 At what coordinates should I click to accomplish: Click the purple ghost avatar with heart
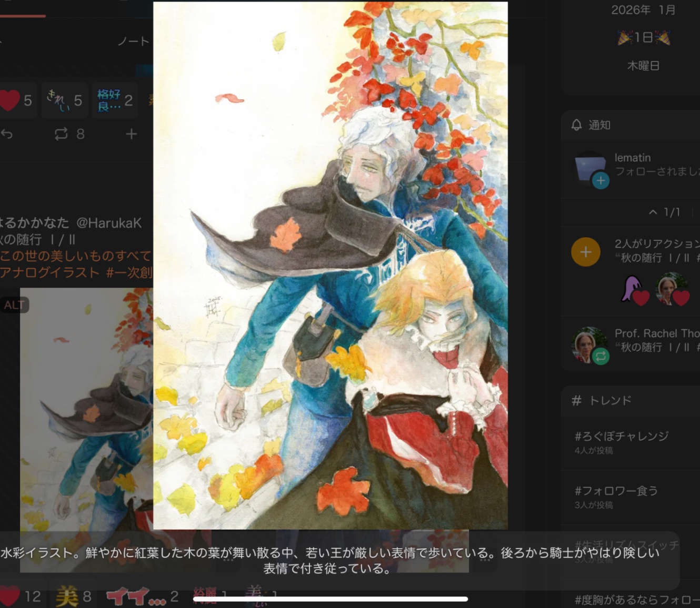pyautogui.click(x=633, y=289)
